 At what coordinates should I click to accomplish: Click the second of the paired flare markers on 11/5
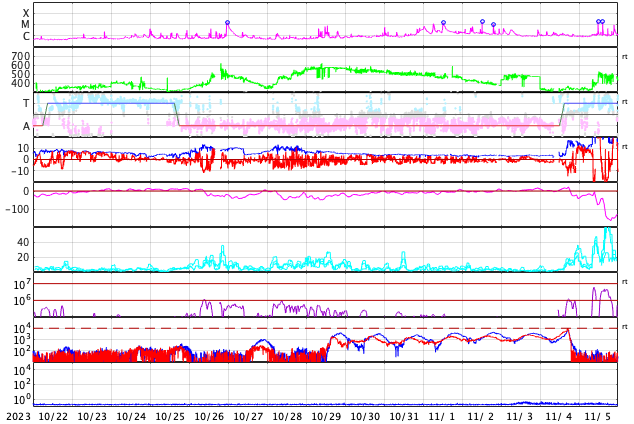click(602, 21)
